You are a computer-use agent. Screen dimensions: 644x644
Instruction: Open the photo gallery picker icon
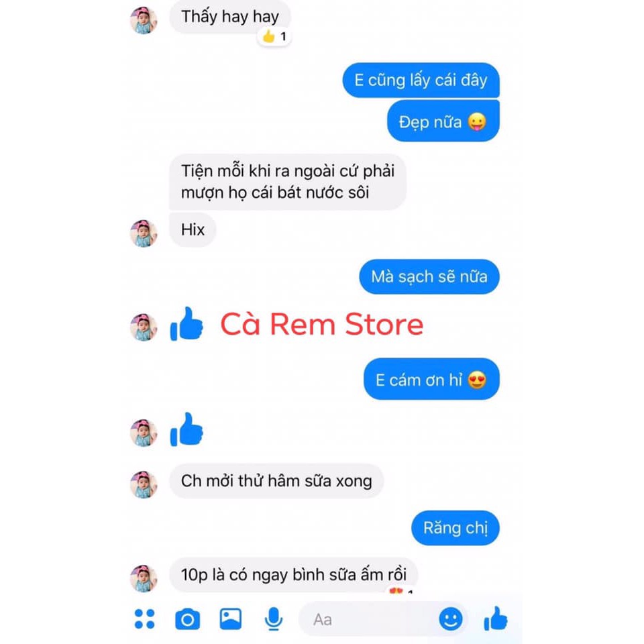coord(230,619)
